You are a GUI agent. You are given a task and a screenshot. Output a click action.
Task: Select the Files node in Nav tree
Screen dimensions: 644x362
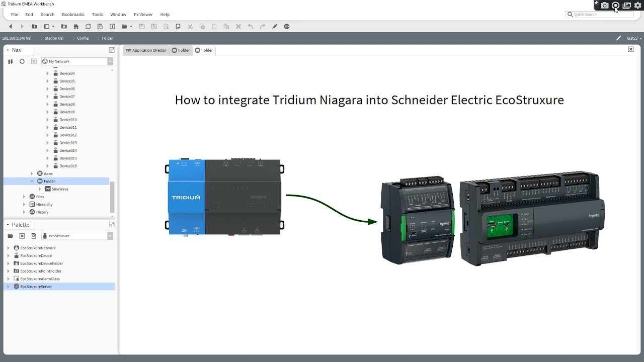(40, 197)
